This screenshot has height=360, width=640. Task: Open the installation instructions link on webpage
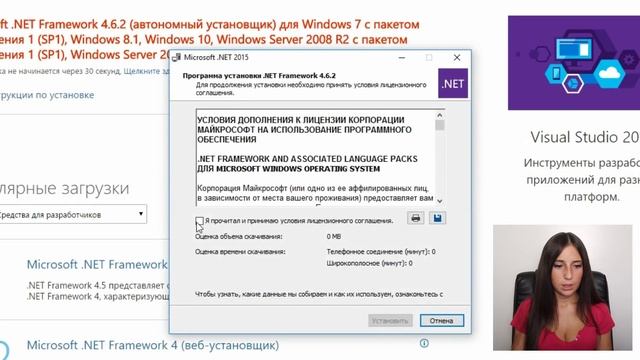click(47, 95)
